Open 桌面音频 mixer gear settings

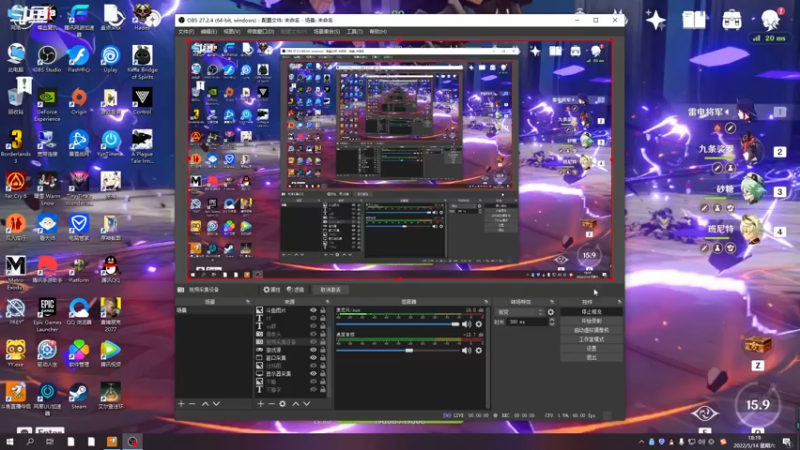479,351
